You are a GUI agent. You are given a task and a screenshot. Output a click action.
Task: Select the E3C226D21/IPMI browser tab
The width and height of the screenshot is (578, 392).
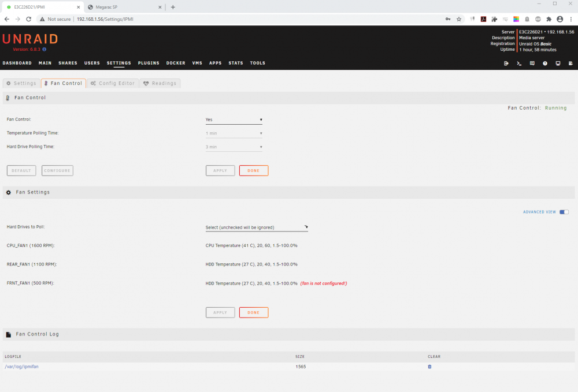[x=40, y=7]
